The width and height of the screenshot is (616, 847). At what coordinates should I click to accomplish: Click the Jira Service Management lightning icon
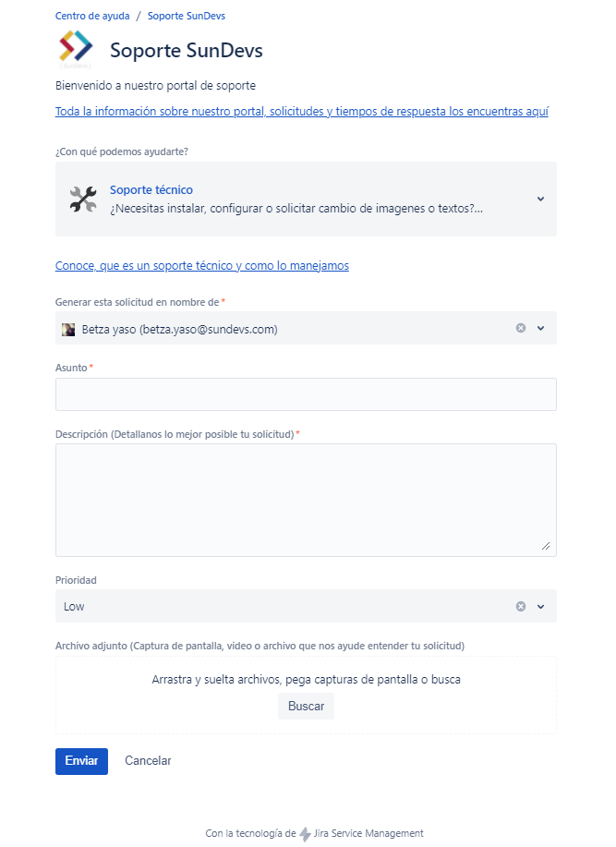306,834
